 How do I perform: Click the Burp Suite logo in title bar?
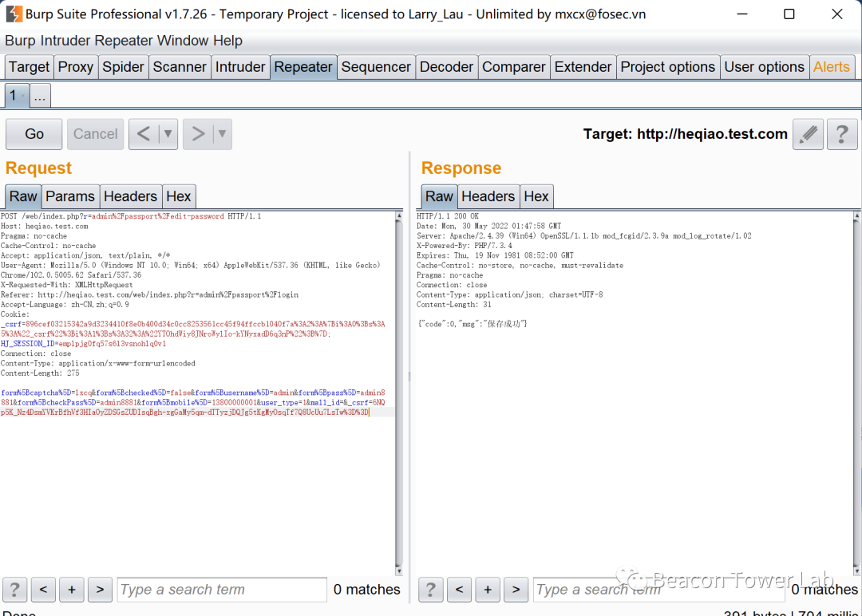[x=14, y=14]
